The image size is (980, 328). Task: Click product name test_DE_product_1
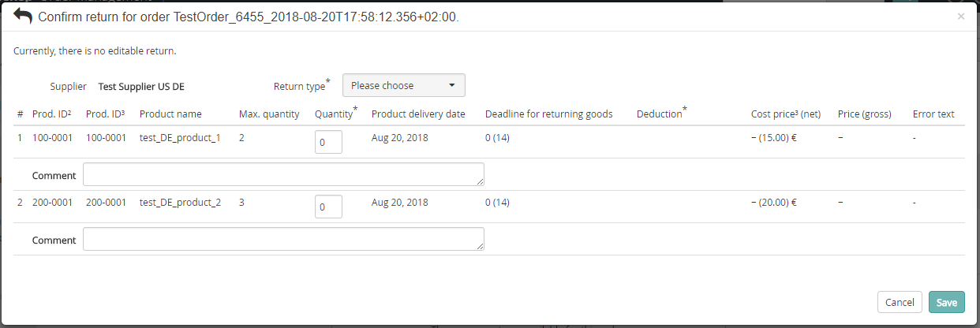180,137
